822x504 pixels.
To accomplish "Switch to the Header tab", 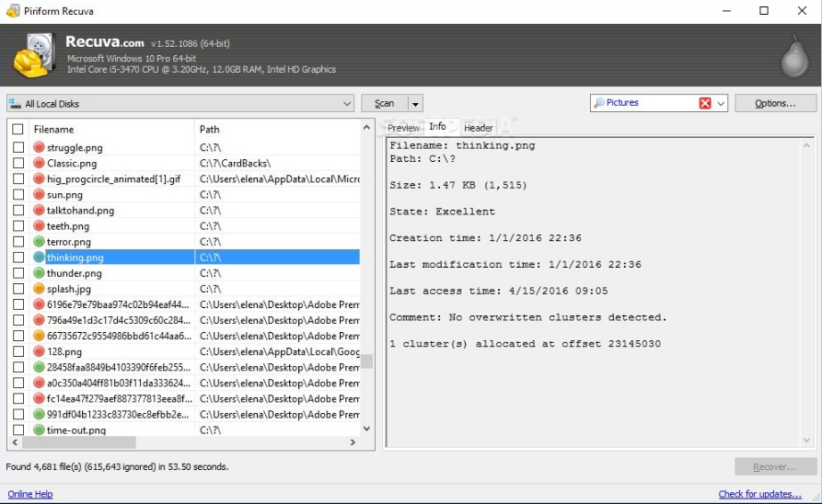I will (x=478, y=128).
